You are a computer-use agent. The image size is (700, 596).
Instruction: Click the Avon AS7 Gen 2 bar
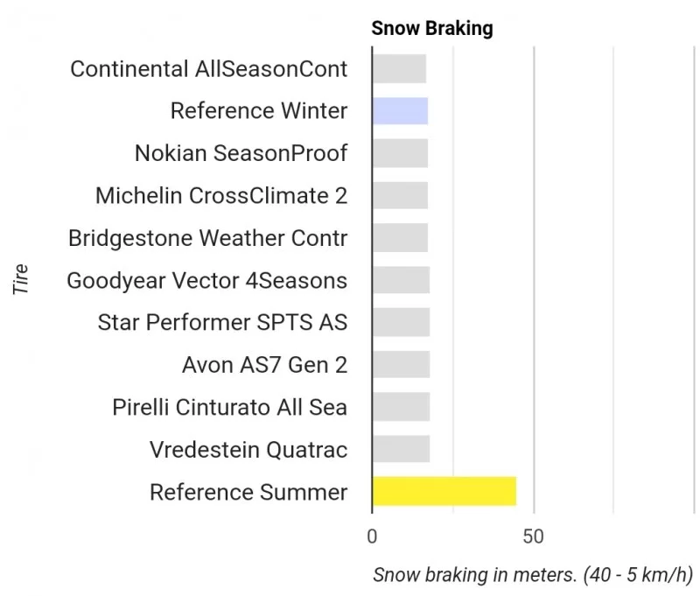pos(401,364)
